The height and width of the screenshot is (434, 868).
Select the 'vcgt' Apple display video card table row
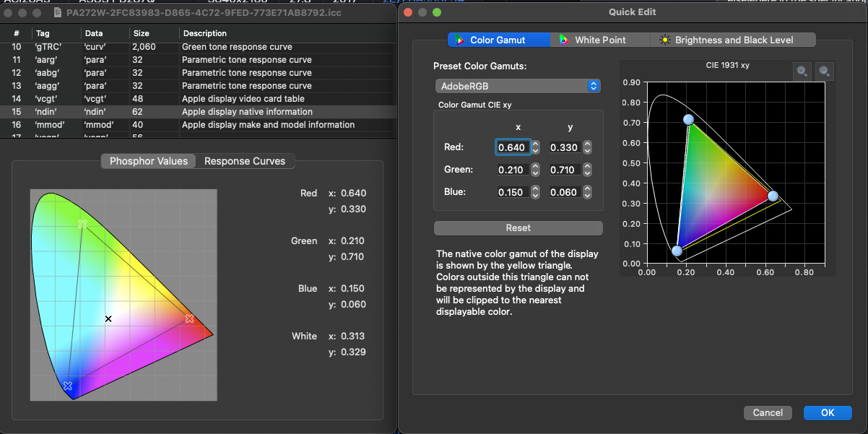[199, 99]
